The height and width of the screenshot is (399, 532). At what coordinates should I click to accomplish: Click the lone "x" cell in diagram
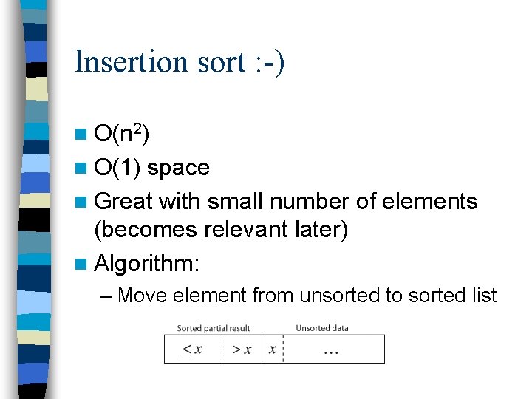273,349
